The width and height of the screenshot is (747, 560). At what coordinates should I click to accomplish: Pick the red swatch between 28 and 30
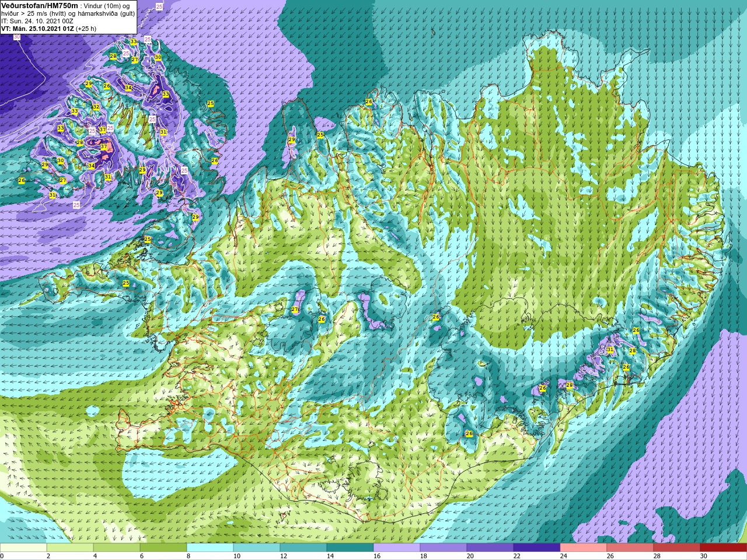point(677,548)
